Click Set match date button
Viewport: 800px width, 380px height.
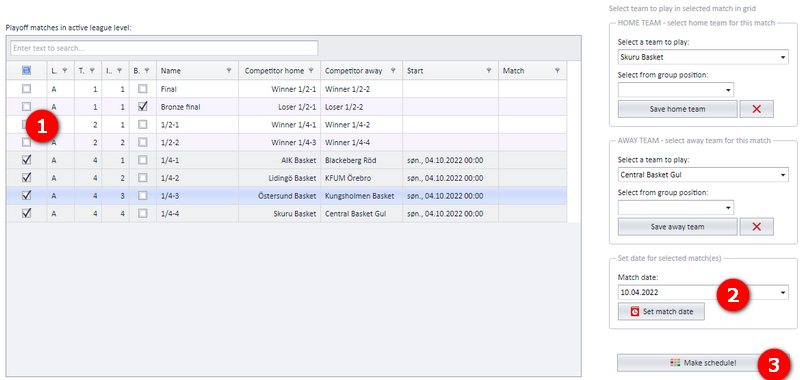[x=661, y=311]
